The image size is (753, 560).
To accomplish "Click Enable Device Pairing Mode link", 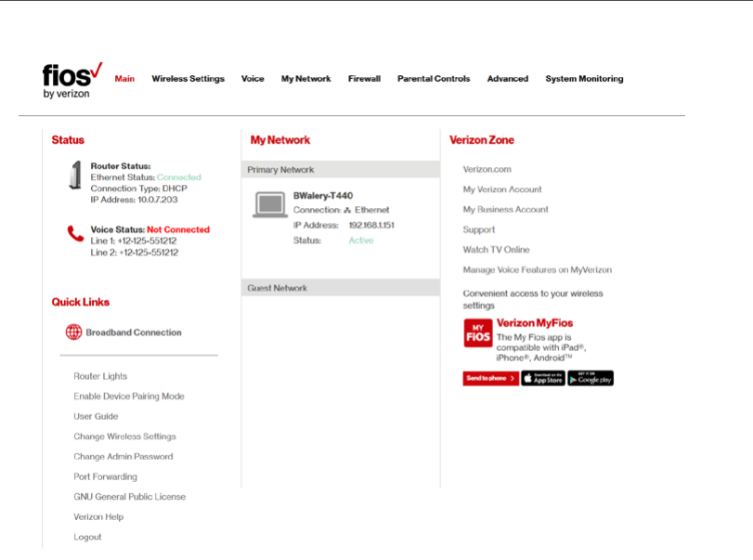I will (x=129, y=397).
